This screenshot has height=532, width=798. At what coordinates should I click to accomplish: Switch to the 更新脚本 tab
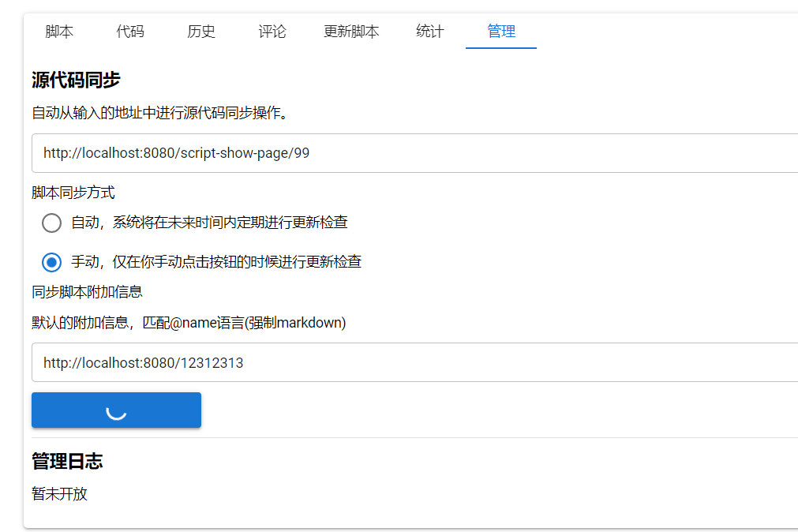pyautogui.click(x=350, y=32)
